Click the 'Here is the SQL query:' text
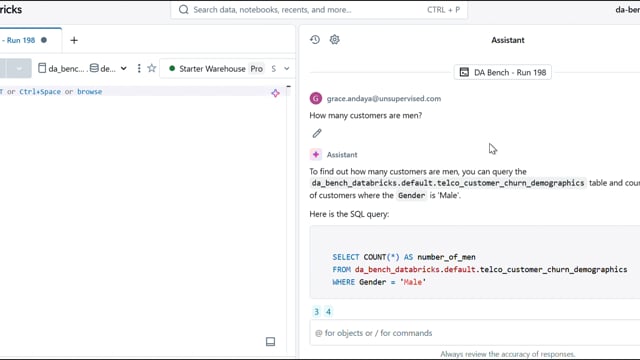 pyautogui.click(x=349, y=214)
